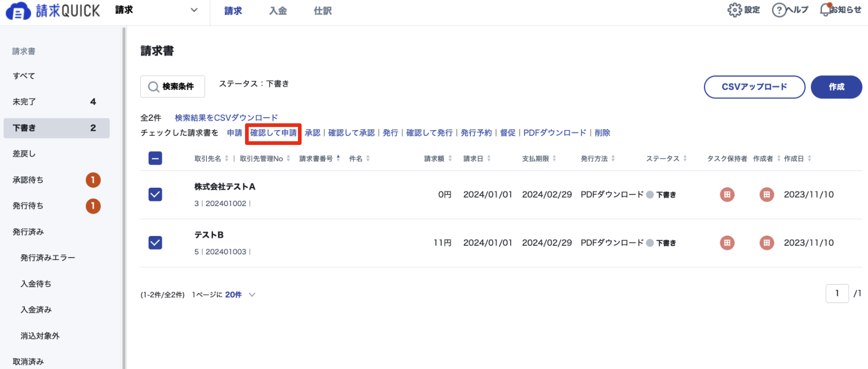
Task: Click 検索結果をCSVダウンロード link
Action: coord(226,118)
